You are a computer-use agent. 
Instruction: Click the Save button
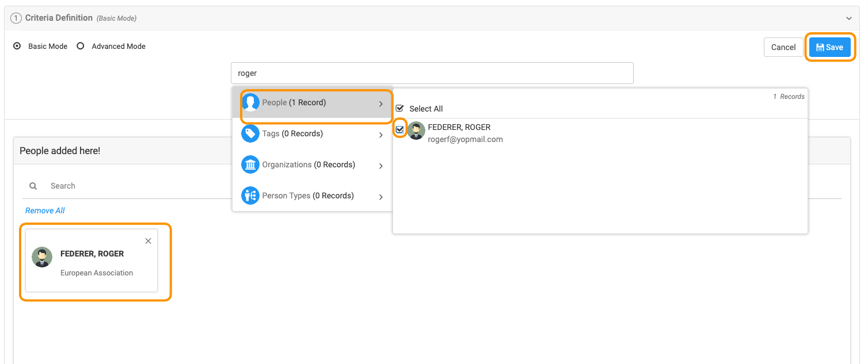(829, 47)
